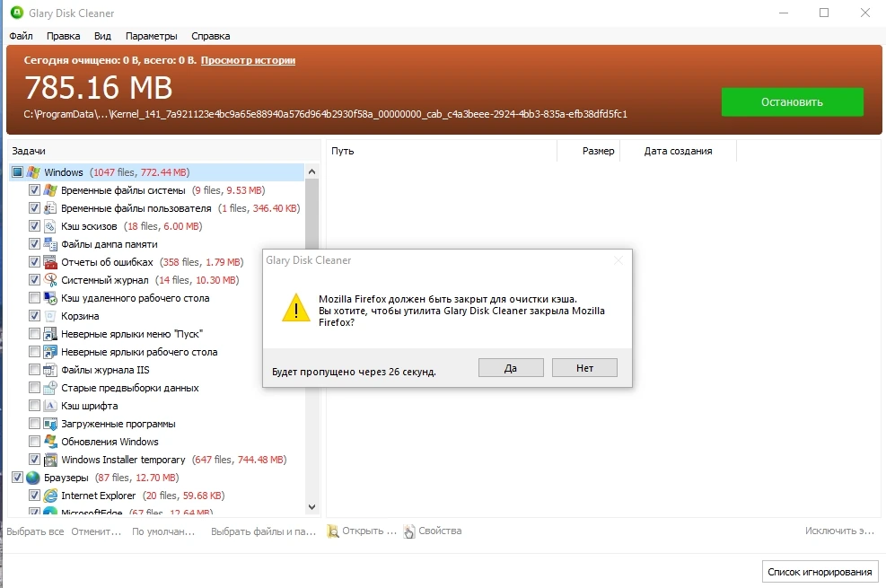Screen dimensions: 886x588
Task: Click the green Остановить button
Action: [x=793, y=102]
